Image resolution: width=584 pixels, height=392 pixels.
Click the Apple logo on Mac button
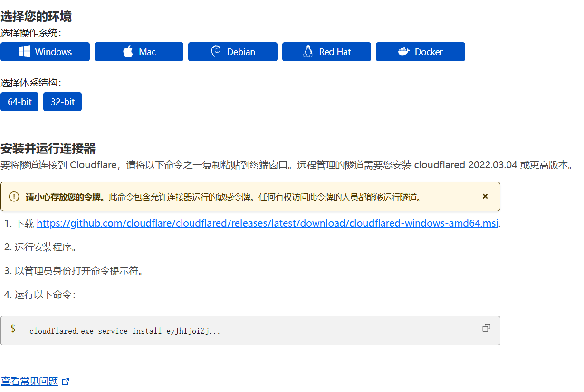coord(128,52)
